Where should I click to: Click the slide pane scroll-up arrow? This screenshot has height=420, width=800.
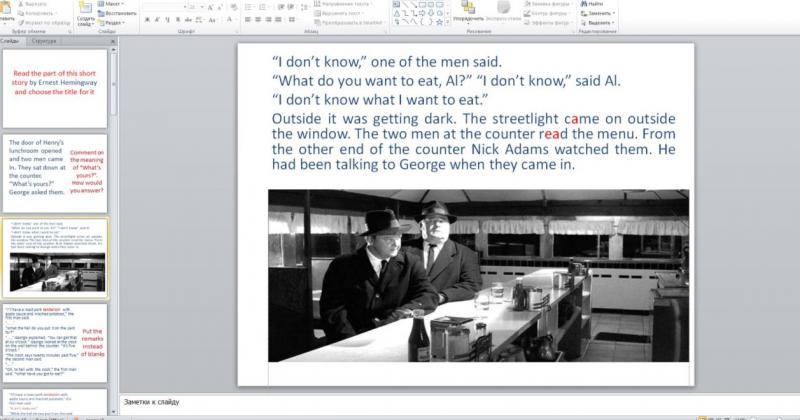coord(113,50)
